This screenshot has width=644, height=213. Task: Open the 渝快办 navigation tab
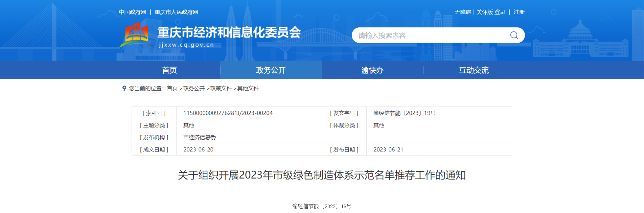pos(372,70)
